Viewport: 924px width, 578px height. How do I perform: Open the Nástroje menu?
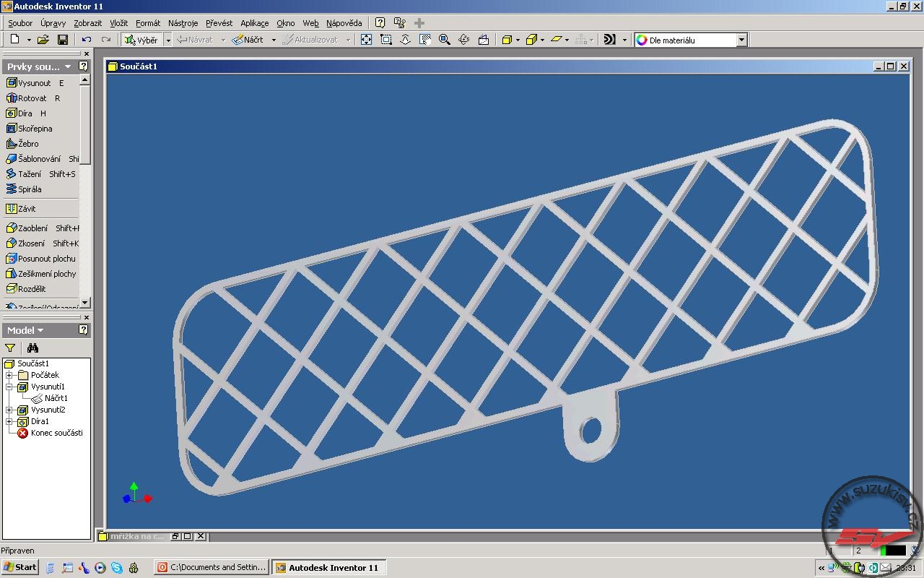coord(183,23)
